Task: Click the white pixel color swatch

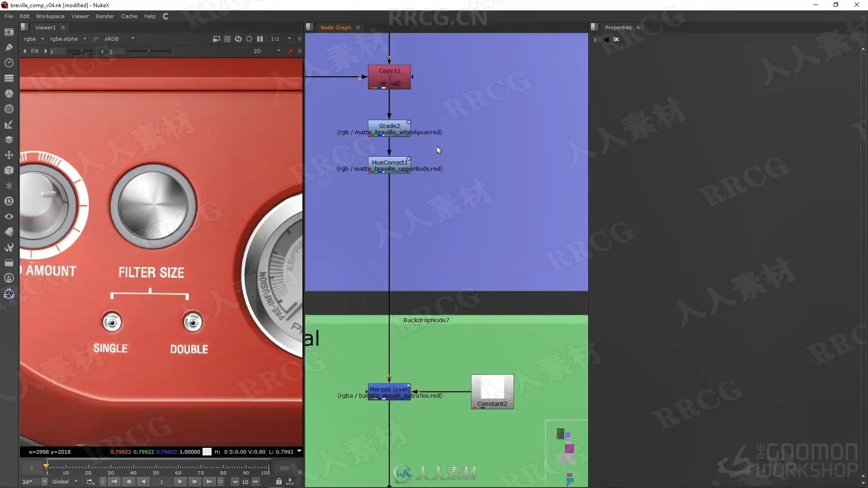Action: [x=207, y=451]
